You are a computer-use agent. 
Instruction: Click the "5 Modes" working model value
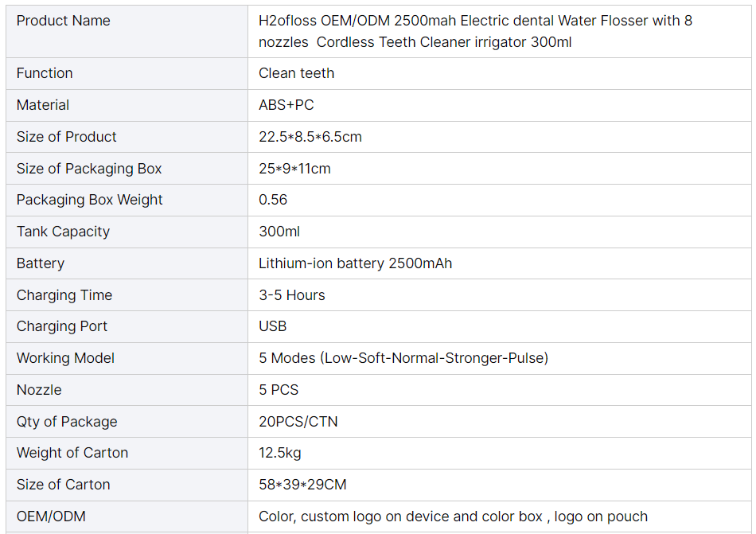coord(403,358)
